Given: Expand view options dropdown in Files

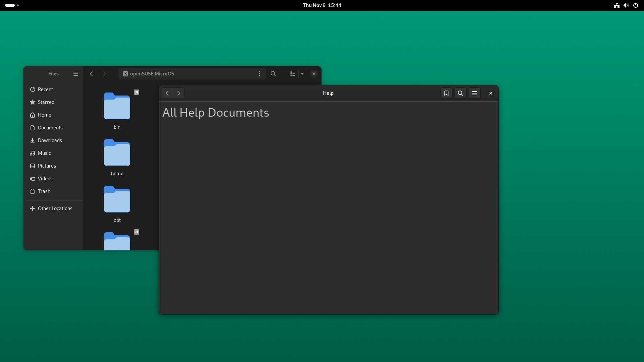Looking at the screenshot, I should 302,74.
